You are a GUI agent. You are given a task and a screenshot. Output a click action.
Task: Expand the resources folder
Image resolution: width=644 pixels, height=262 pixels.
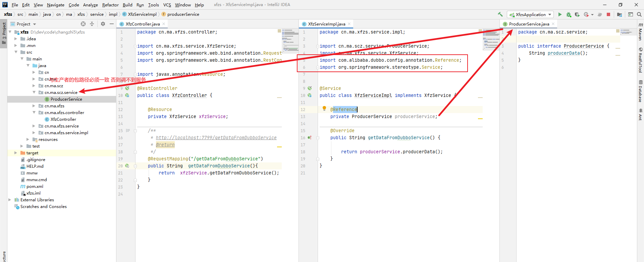point(28,140)
